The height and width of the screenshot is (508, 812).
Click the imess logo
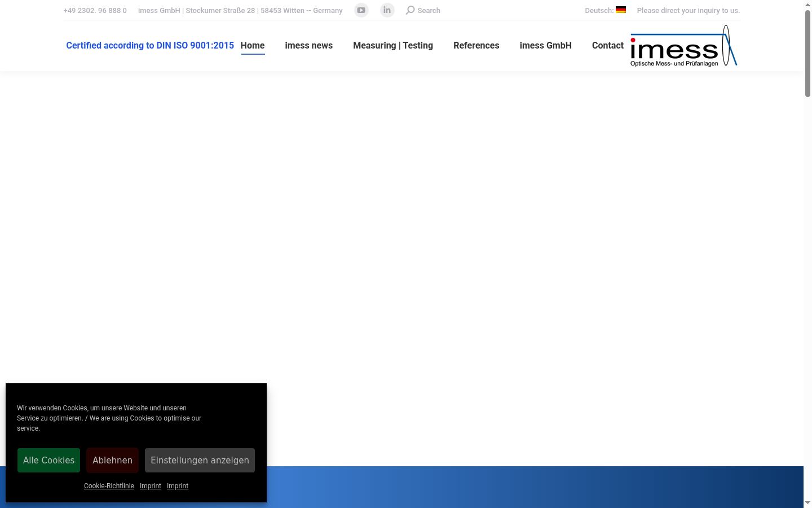click(683, 46)
